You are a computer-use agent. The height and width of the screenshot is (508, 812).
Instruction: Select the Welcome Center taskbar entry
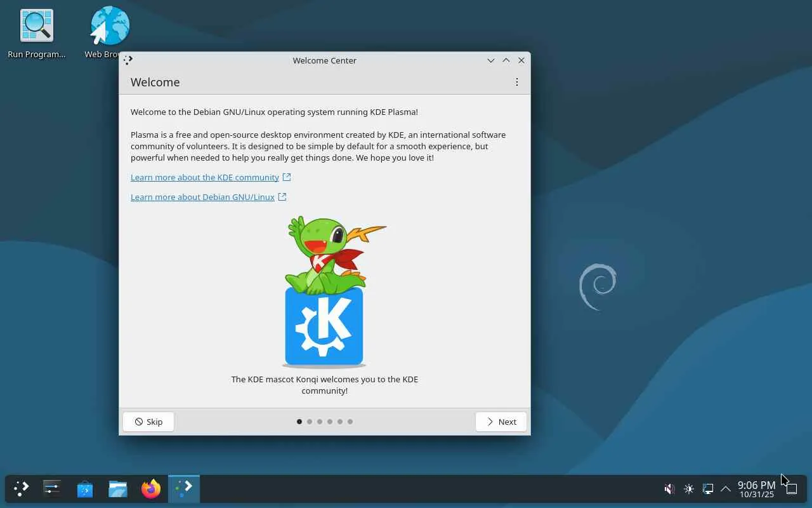tap(184, 488)
